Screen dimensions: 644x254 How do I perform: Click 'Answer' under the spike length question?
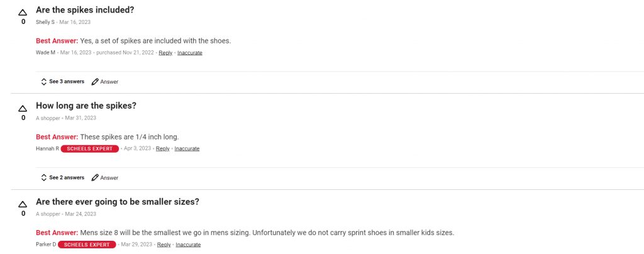tap(109, 178)
